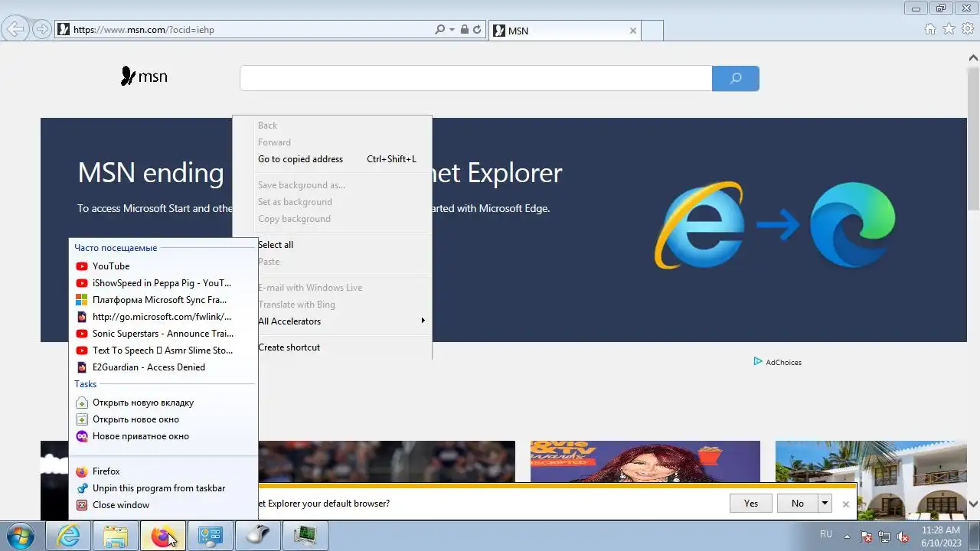This screenshot has height=551, width=980.
Task: Click Новое приватное окно task
Action: tap(163, 436)
